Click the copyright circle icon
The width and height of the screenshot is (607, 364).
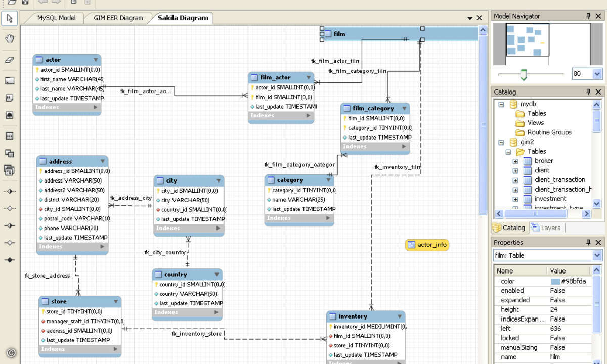tap(11, 353)
